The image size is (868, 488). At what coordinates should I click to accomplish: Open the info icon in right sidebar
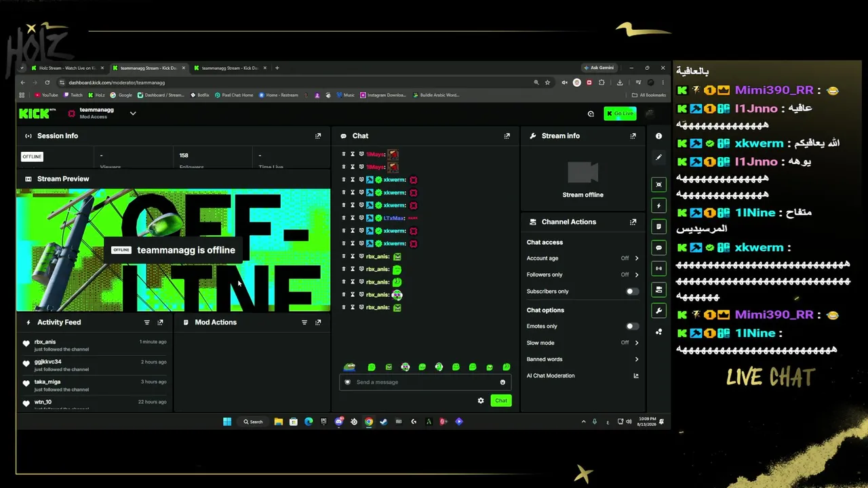click(658, 136)
